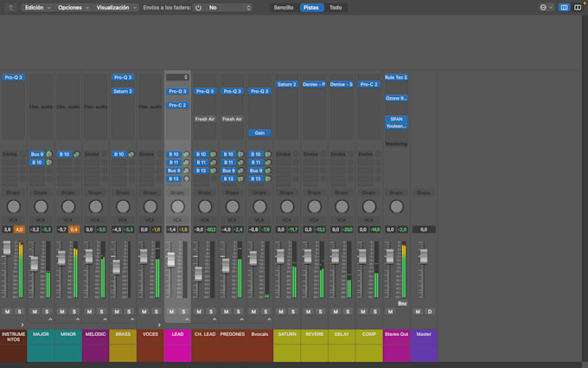Open the Pro-Q 3 plugin on INSTRUMENTOS
The image size is (588, 368).
(x=13, y=77)
